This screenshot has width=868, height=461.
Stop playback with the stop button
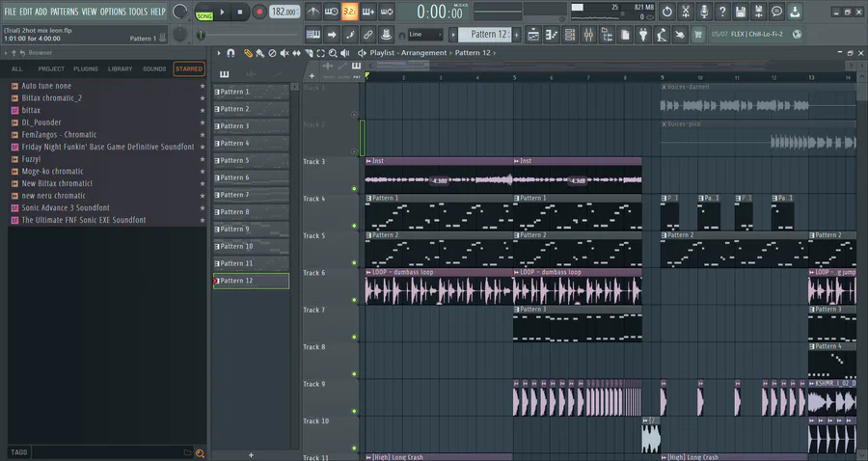tap(240, 12)
